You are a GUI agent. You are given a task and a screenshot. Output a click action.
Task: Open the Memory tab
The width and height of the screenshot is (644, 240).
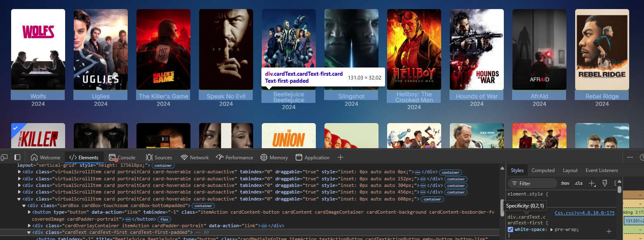coord(274,157)
